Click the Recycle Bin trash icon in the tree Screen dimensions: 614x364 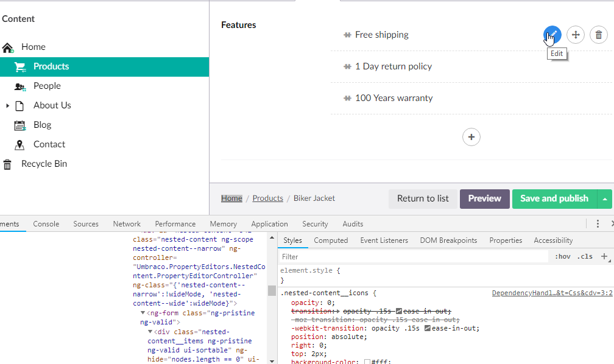(7, 164)
